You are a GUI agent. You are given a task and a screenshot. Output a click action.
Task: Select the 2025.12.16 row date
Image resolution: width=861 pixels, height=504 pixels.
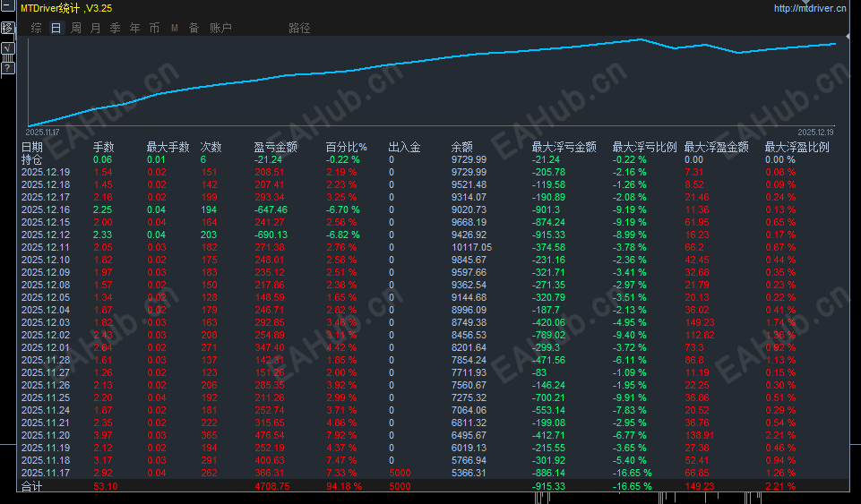click(x=46, y=209)
